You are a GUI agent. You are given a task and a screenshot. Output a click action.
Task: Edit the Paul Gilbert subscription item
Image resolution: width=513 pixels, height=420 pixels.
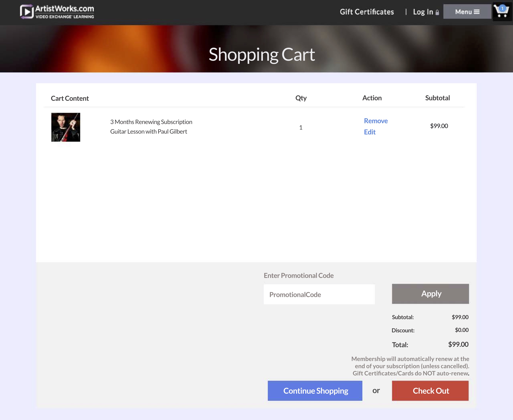[x=370, y=132]
